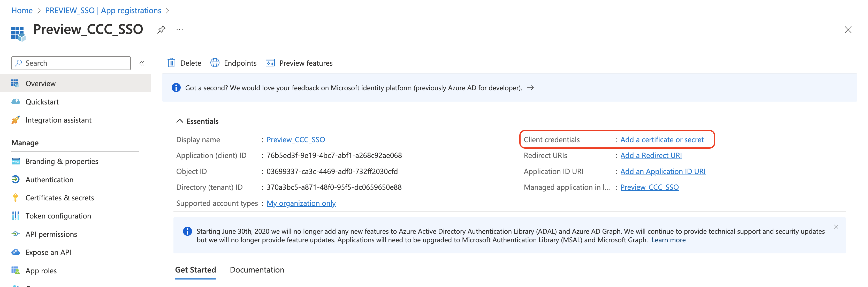Open the more options ellipsis menu
The image size is (868, 287).
point(180,30)
